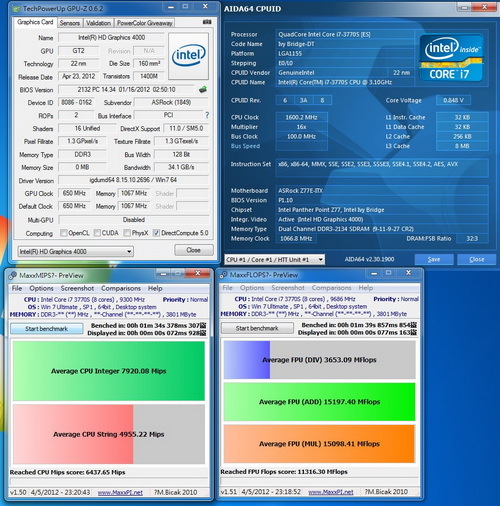Click the Close button in GPU-Z
Screen dimensions: 500x506
tap(193, 250)
